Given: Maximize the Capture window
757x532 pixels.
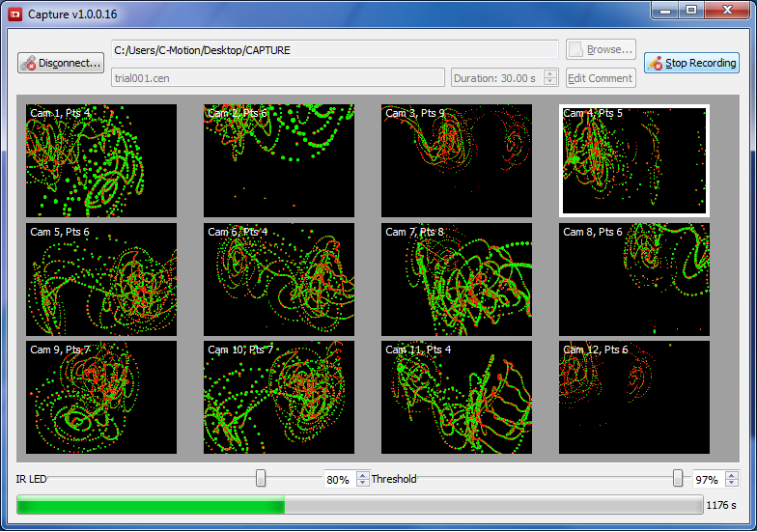Looking at the screenshot, I should [691, 11].
